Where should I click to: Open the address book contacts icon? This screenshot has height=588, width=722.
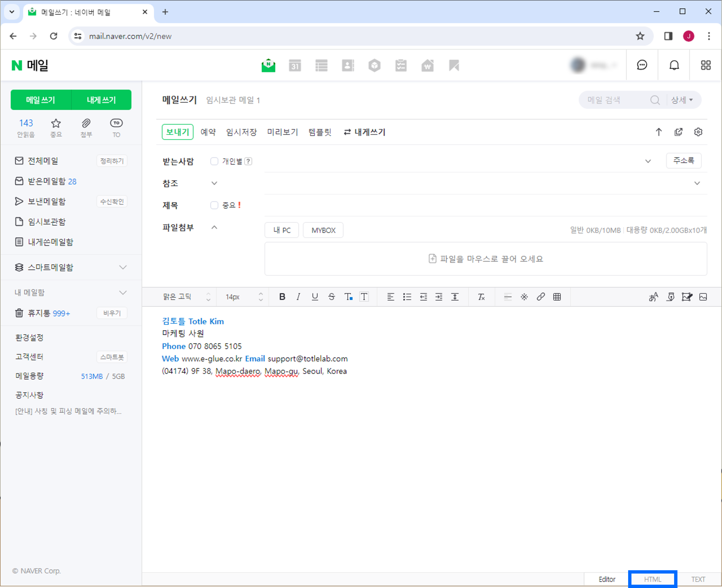pyautogui.click(x=348, y=65)
